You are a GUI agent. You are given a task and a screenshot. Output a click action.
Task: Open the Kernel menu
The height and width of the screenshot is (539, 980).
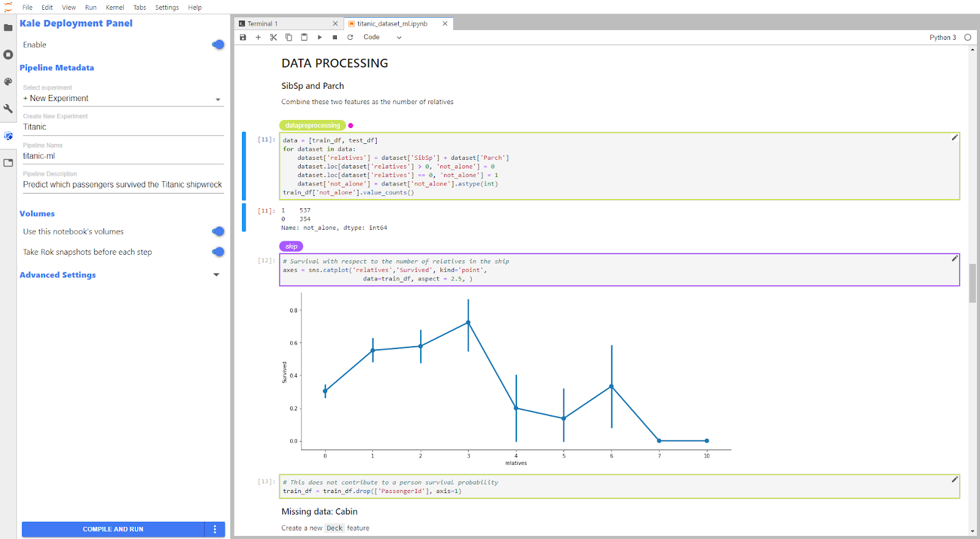tap(115, 7)
